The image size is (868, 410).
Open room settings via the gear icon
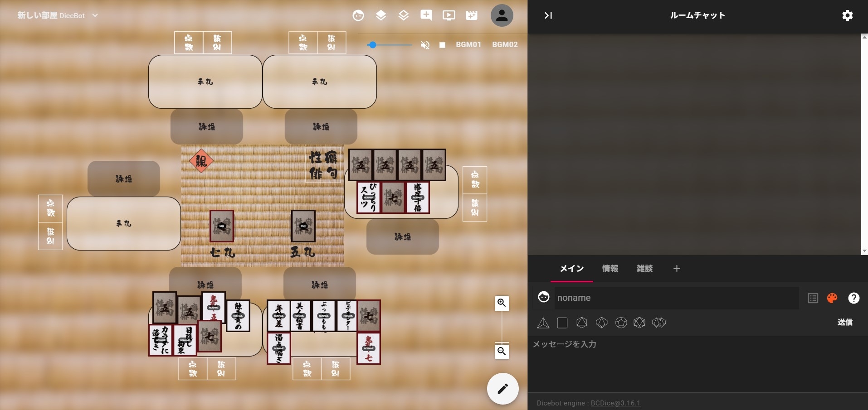(x=848, y=15)
